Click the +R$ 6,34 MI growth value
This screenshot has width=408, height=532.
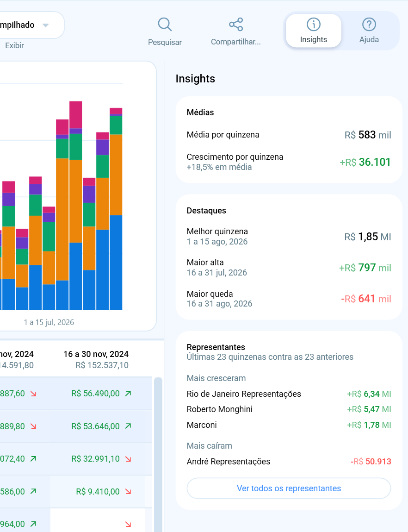coord(369,394)
